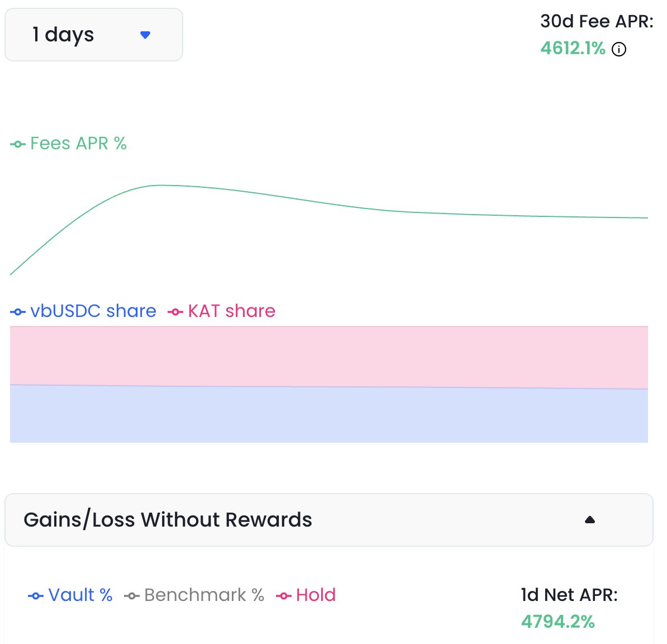Click the Hold legend marker icon
667x644 pixels.
tap(284, 596)
